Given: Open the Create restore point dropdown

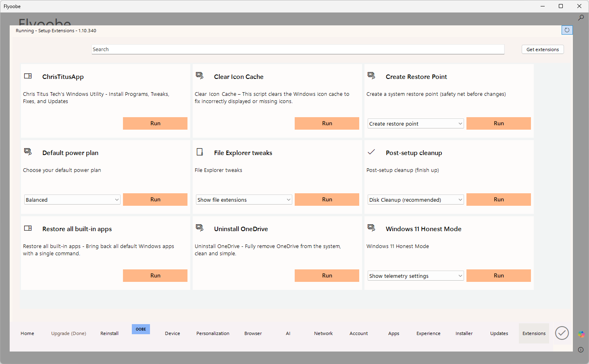Looking at the screenshot, I should (416, 124).
